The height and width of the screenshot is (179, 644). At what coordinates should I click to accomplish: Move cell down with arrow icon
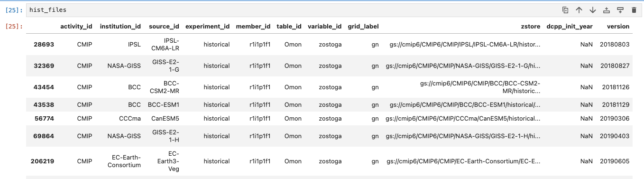click(x=593, y=10)
